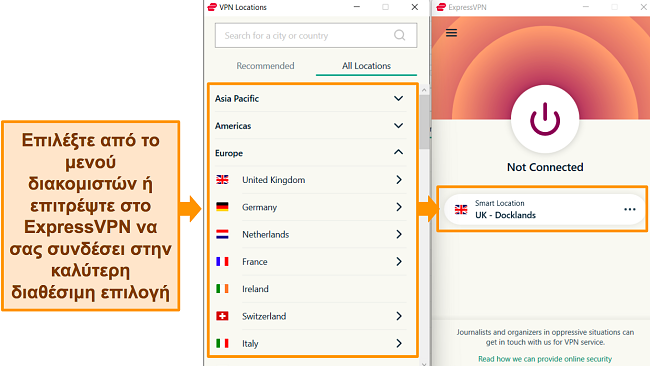
Task: Click the scrollbar up arrow in locations list
Action: point(424,90)
